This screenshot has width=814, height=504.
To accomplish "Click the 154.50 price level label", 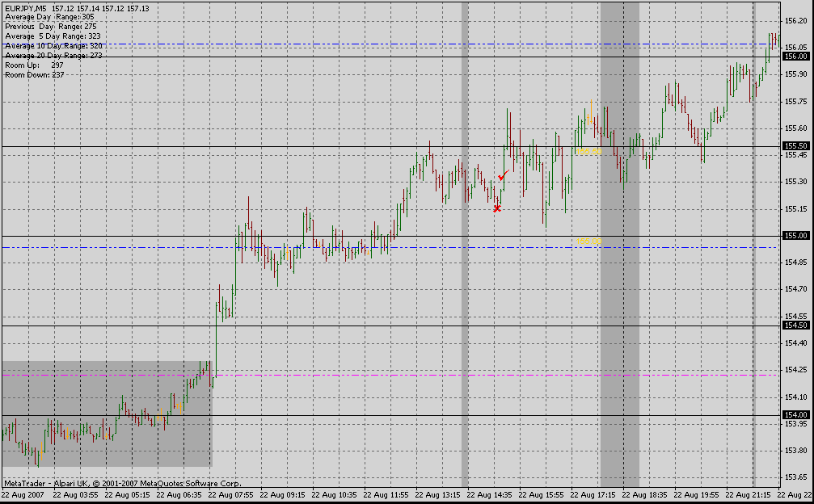I will (795, 325).
